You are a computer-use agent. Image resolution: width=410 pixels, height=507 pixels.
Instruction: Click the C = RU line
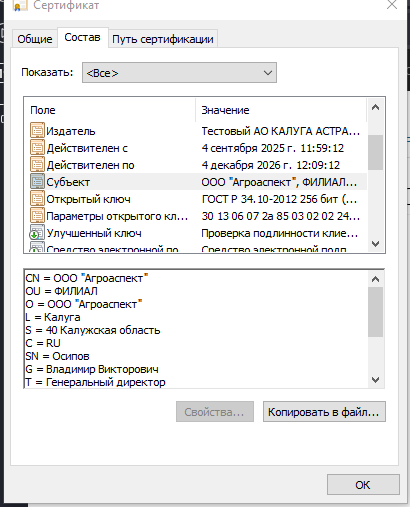pyautogui.click(x=43, y=343)
